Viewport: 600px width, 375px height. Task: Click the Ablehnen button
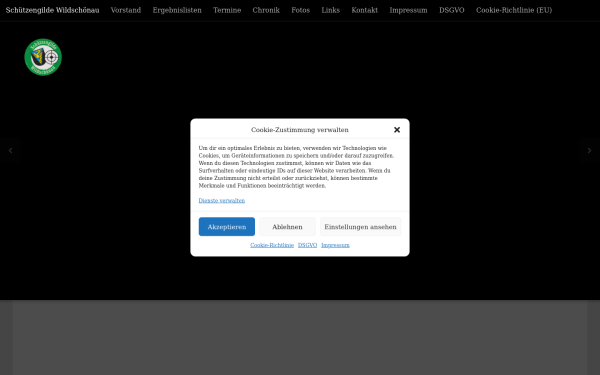287,227
